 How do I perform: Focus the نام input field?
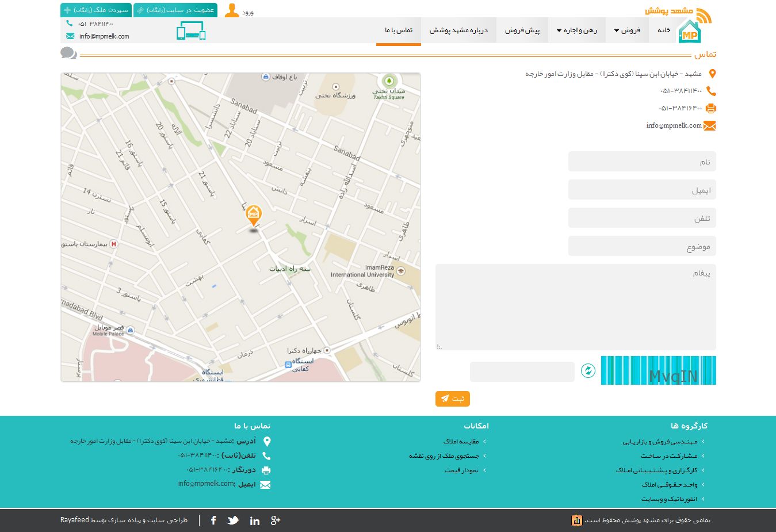tap(642, 162)
